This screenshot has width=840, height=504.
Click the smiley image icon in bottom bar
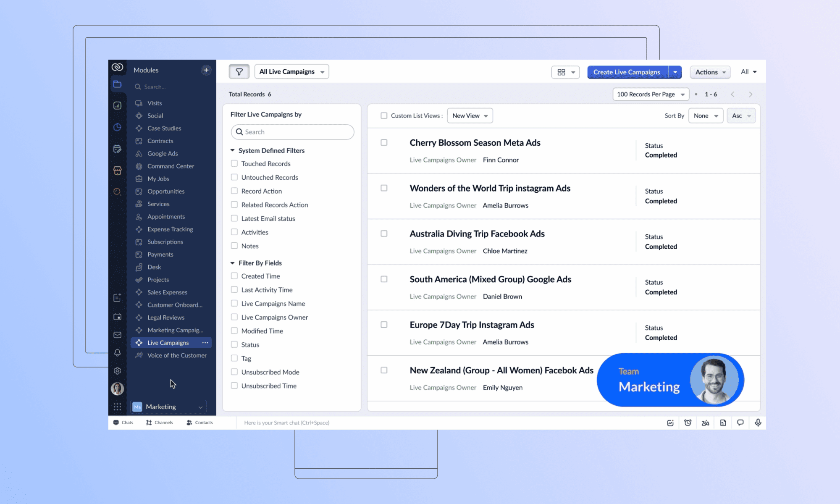coord(670,423)
